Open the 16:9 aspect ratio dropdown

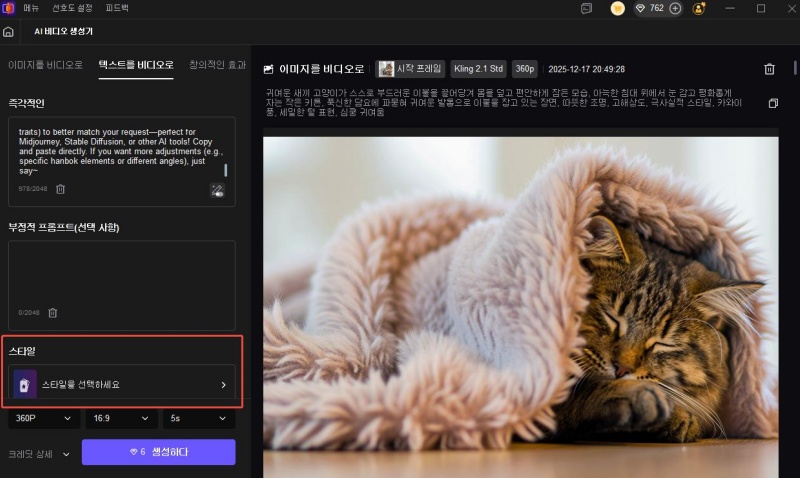122,419
